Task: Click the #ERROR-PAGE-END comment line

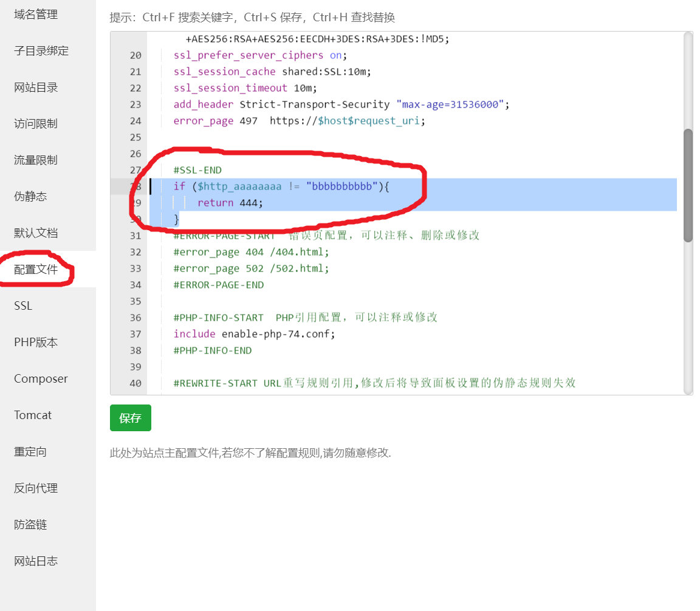Action: click(x=219, y=285)
